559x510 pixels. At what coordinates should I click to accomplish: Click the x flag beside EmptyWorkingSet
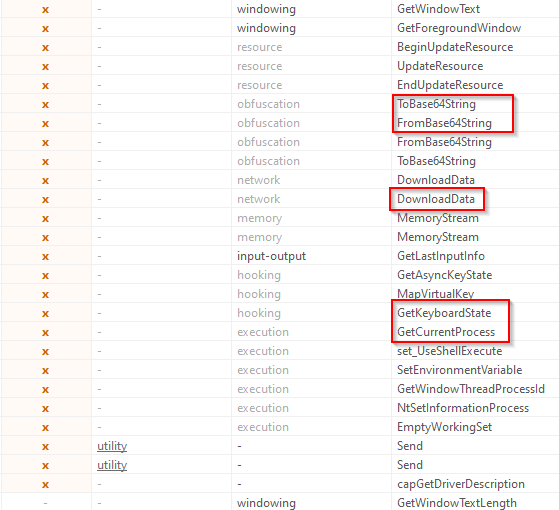point(45,427)
